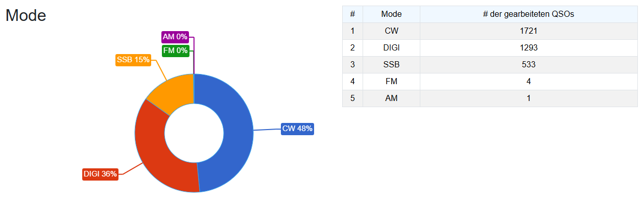
Task: Click the purple AM 0% label
Action: pos(175,37)
